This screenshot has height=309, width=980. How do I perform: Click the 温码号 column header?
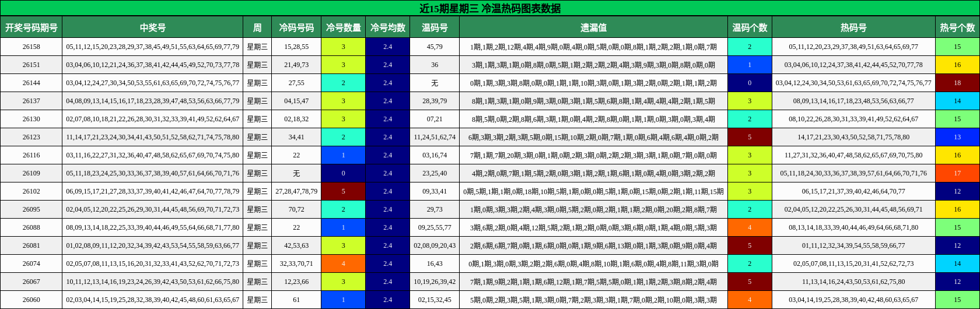coord(435,27)
